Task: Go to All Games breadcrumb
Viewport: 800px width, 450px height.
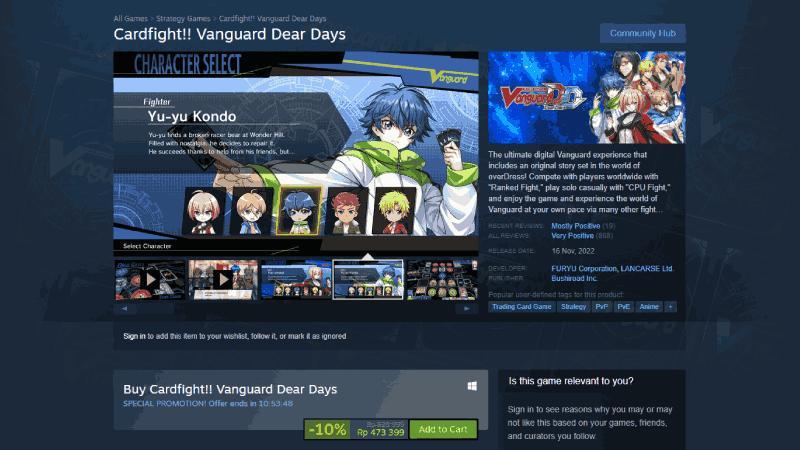Action: (131, 18)
